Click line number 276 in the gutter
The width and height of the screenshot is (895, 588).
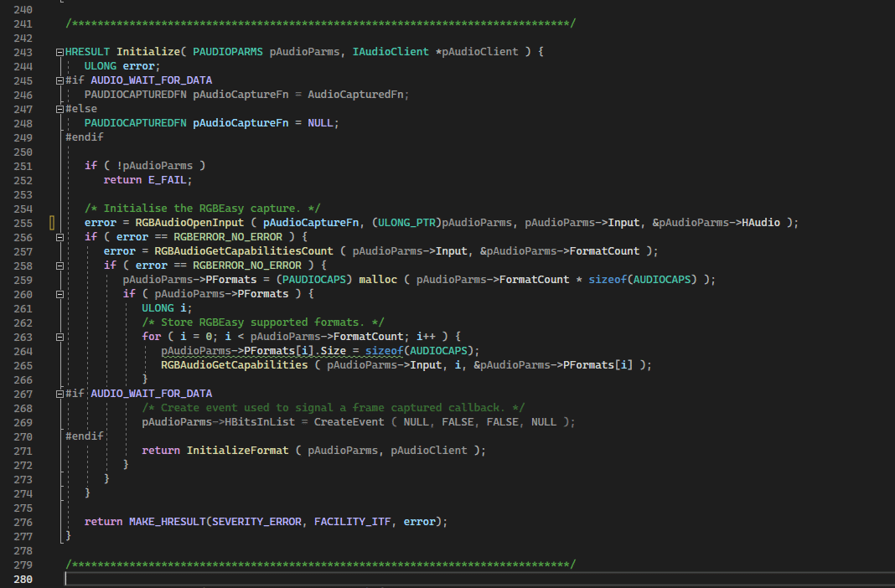coord(23,523)
